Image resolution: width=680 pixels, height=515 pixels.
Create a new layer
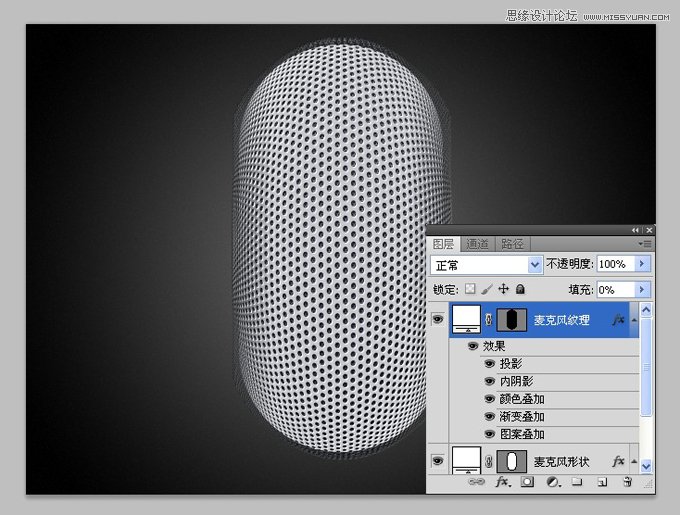[602, 482]
